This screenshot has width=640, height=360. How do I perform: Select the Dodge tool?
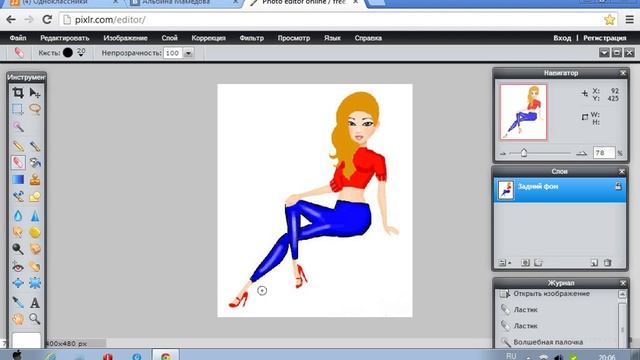pyautogui.click(x=18, y=249)
